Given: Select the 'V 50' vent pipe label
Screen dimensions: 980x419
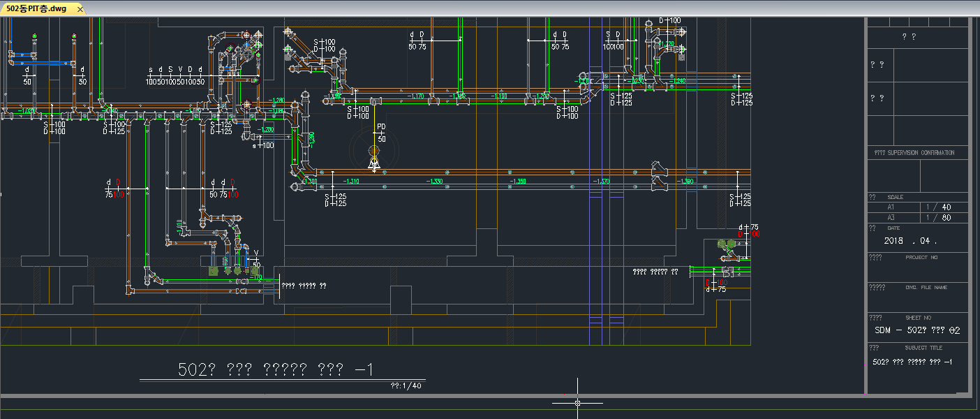Looking at the screenshot, I should 255,259.
